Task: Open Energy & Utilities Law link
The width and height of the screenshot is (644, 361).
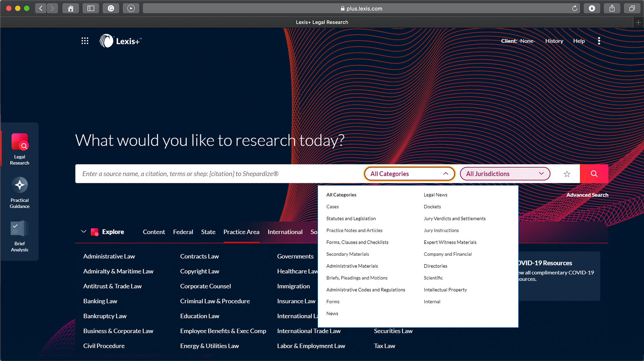Action: pyautogui.click(x=209, y=346)
